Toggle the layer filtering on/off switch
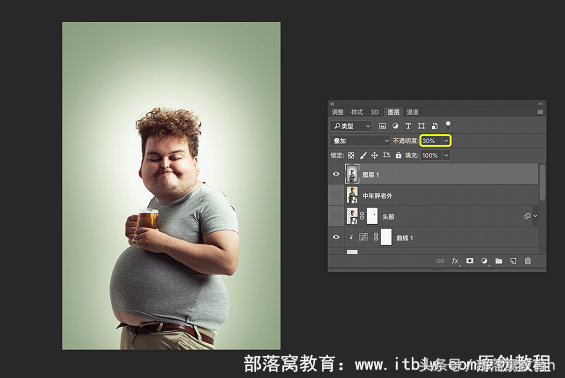The width and height of the screenshot is (565, 378). click(x=448, y=125)
